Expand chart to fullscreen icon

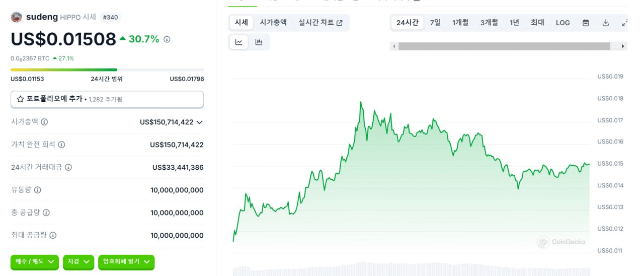624,23
